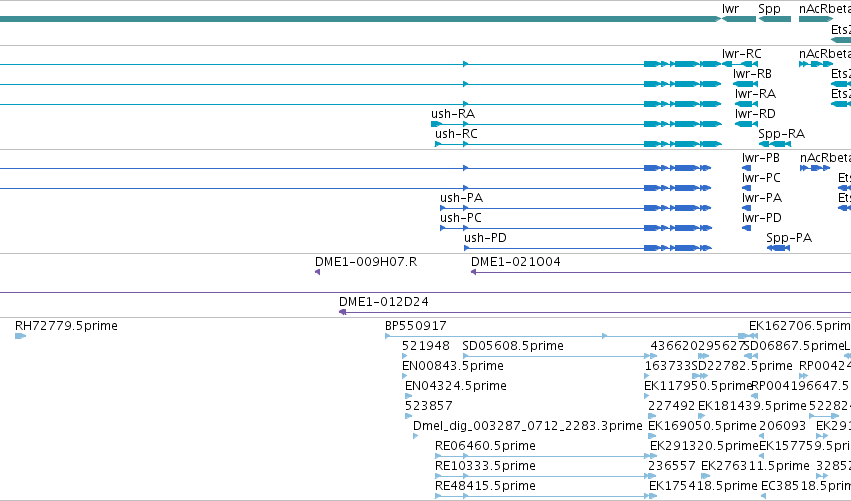Select the Spp gene label in top track
Image resolution: width=851 pixels, height=501 pixels.
(x=769, y=9)
